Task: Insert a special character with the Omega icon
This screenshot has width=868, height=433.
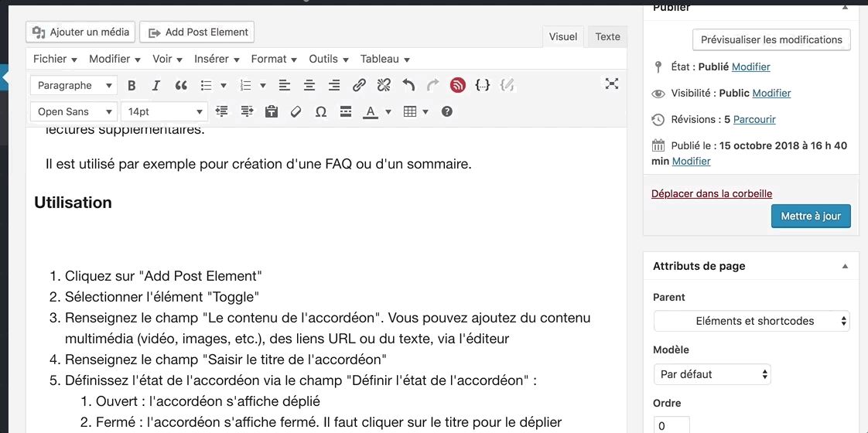Action: pyautogui.click(x=320, y=112)
